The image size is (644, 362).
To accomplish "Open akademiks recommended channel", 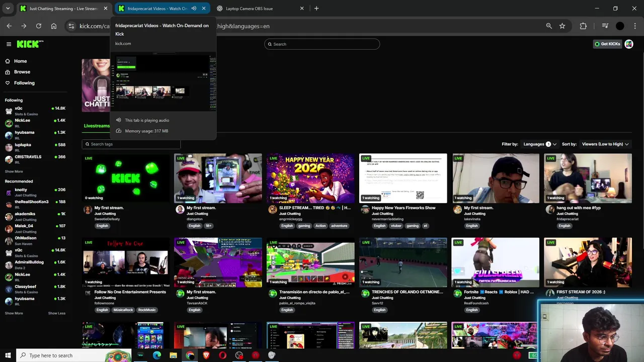I will pyautogui.click(x=35, y=216).
